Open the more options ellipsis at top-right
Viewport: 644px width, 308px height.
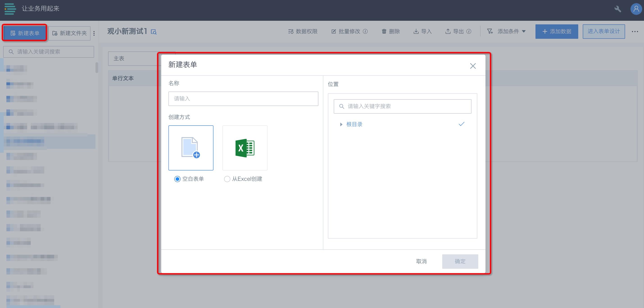(635, 32)
